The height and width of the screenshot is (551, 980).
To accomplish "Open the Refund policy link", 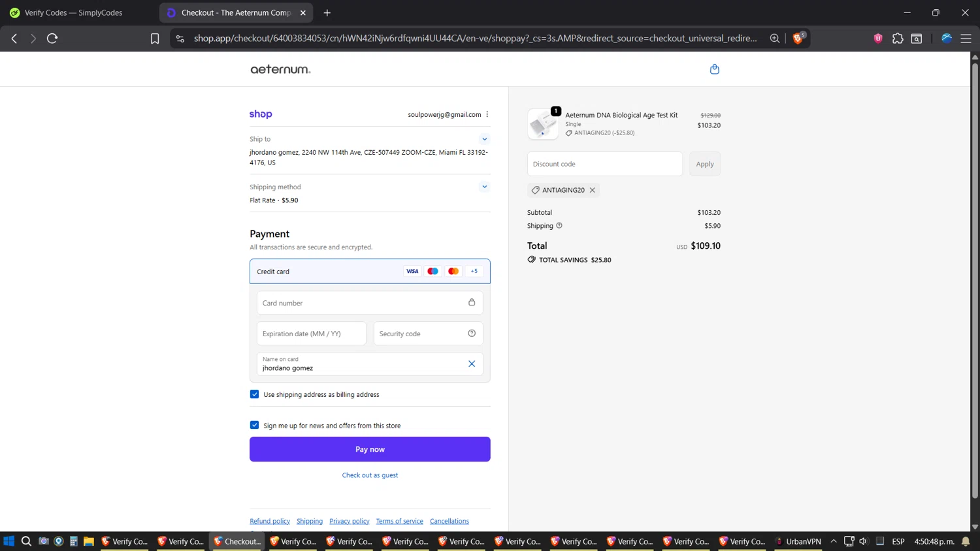I will point(270,521).
